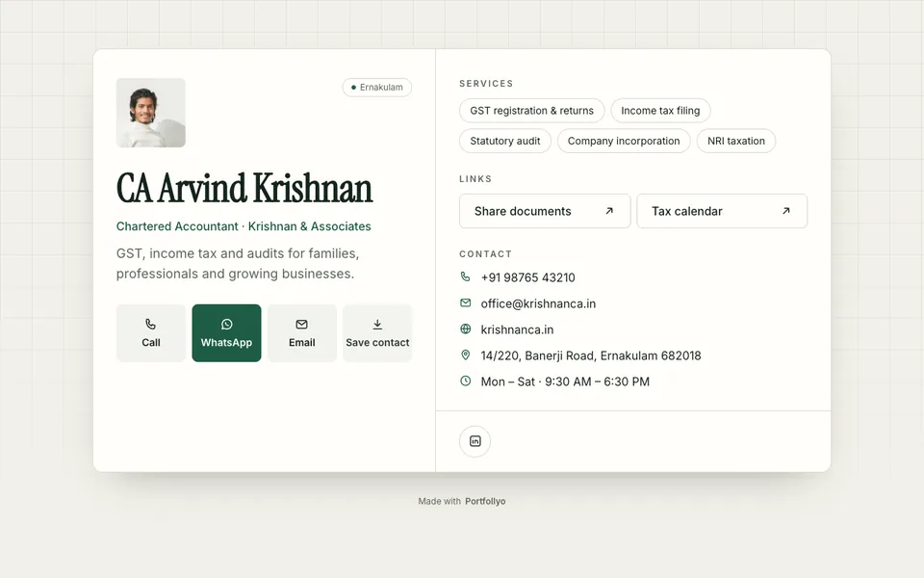Click the Email button
924x578 pixels.
pyautogui.click(x=301, y=333)
